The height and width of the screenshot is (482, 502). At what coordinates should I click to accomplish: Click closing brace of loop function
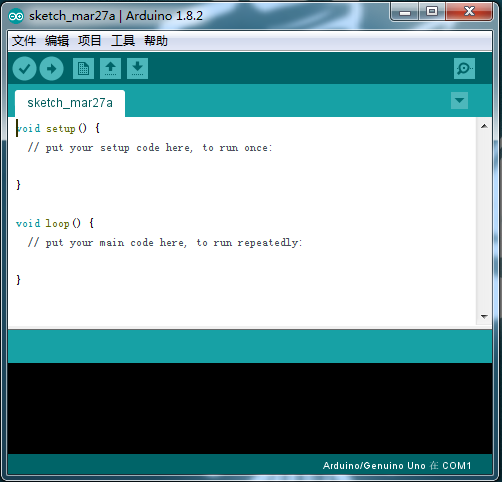tap(18, 280)
